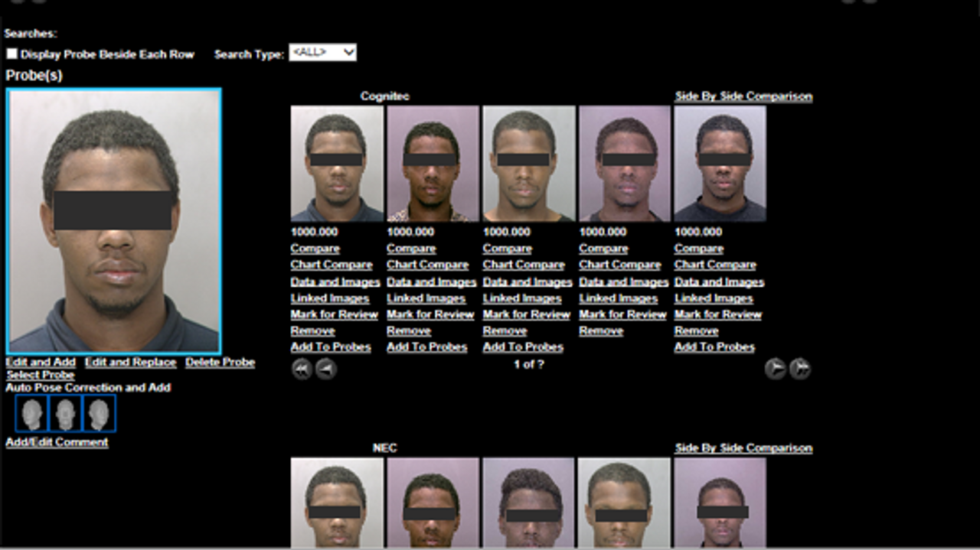
Task: Click the Delete Probe link
Action: click(220, 363)
